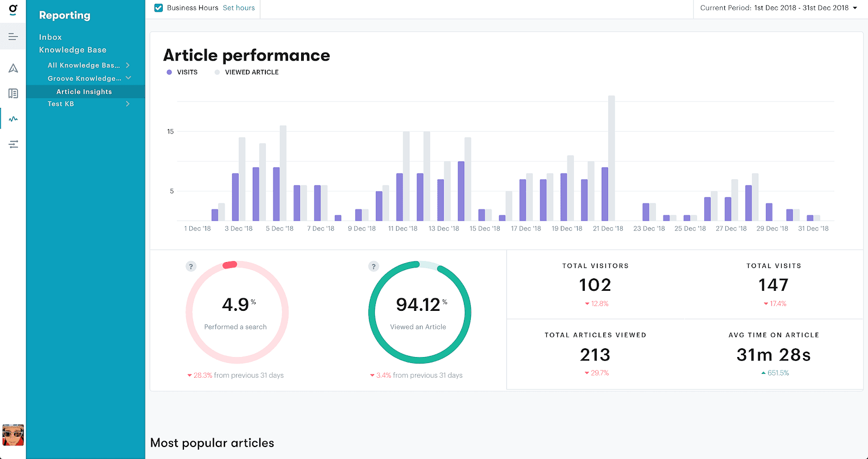Uncheck the Business Hours checkbox
This screenshot has height=459, width=868.
coord(158,8)
